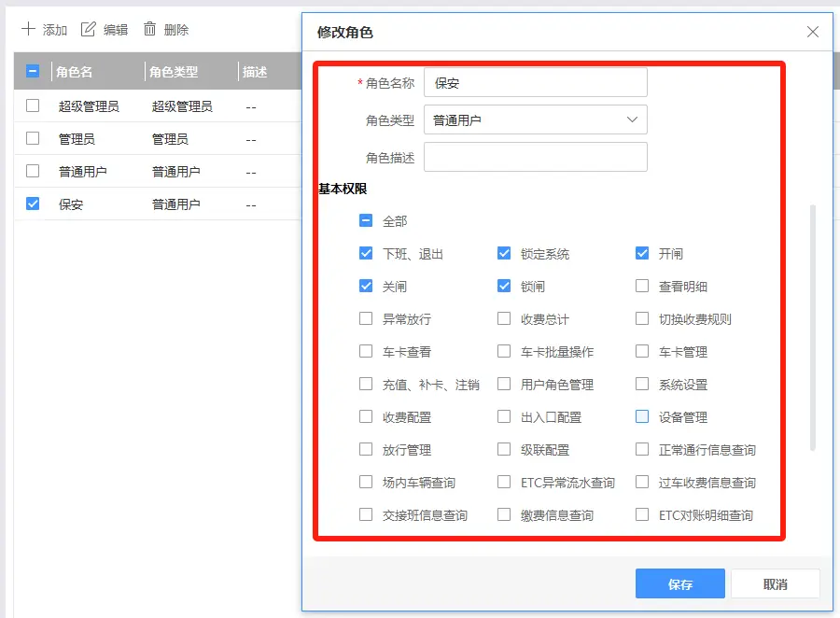Uncheck the 锁定系统 permission
Screen dimensions: 840x618
point(504,254)
